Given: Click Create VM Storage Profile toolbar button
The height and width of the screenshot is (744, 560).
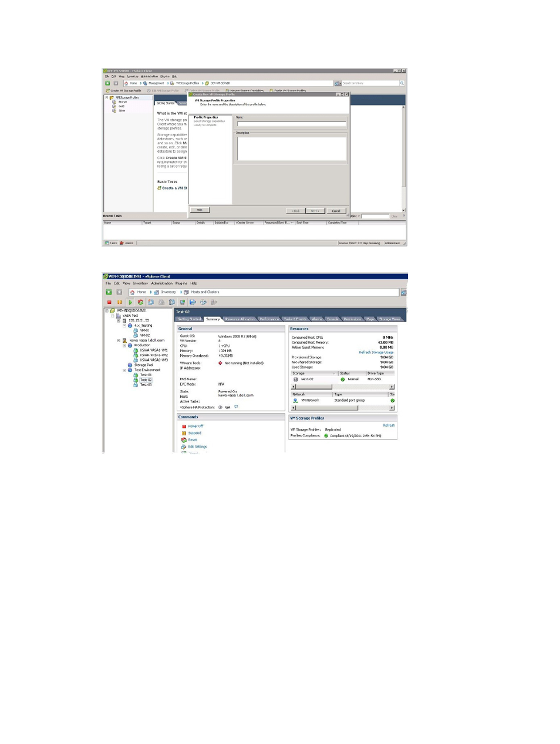Looking at the screenshot, I should point(123,90).
